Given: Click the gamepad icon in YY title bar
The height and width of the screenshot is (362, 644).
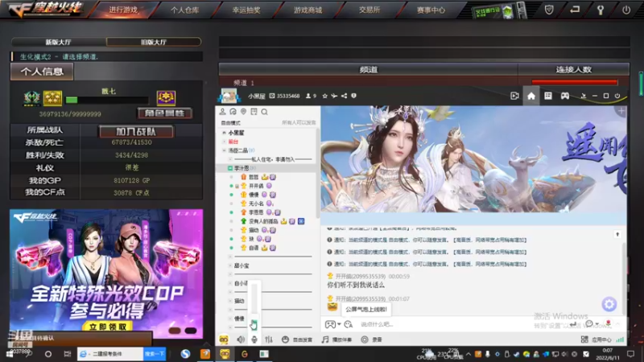Looking at the screenshot, I should tap(565, 96).
